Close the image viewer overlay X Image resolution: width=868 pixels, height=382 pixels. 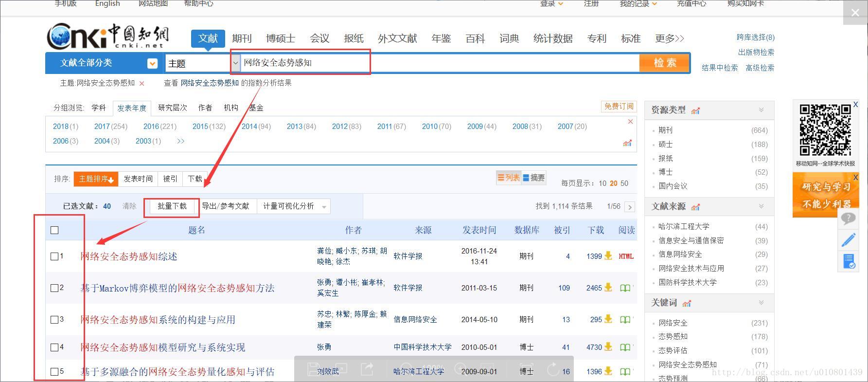point(855,13)
